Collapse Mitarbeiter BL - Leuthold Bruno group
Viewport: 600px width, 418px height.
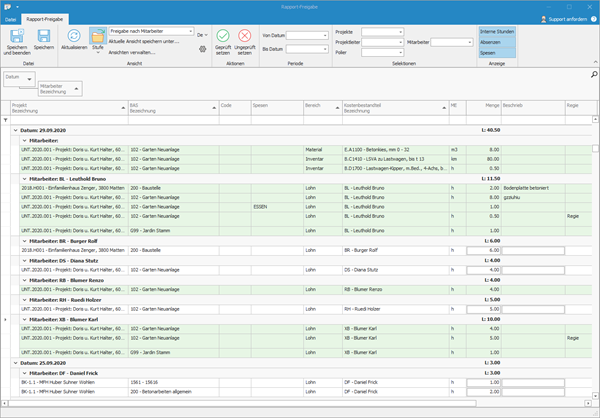[24, 179]
